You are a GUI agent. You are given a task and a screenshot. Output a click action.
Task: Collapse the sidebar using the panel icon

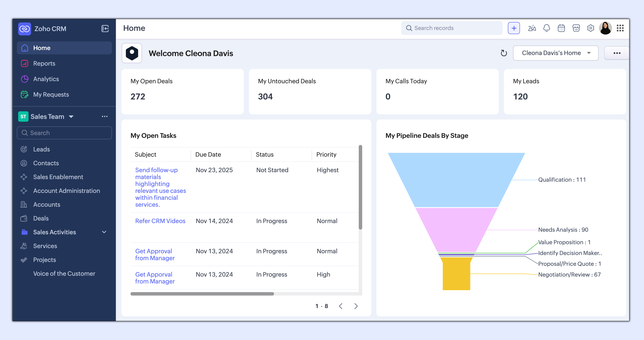105,28
